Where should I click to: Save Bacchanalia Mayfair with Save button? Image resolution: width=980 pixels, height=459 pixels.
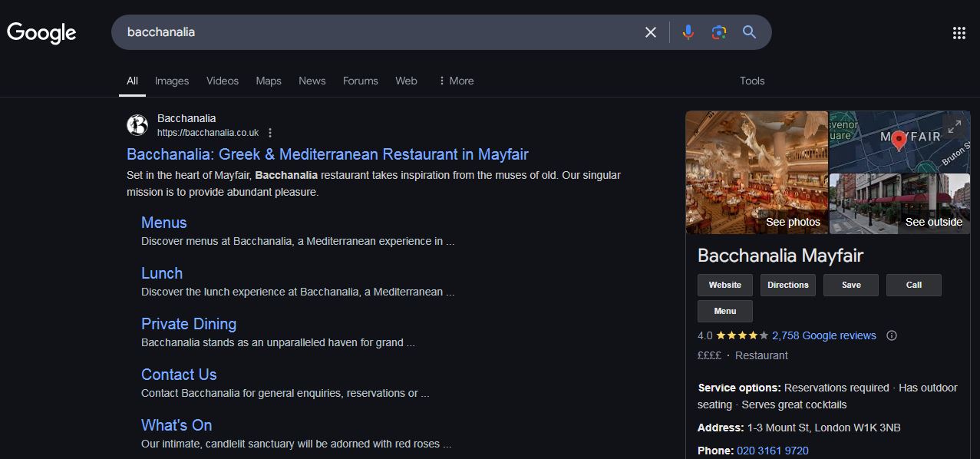pos(851,285)
